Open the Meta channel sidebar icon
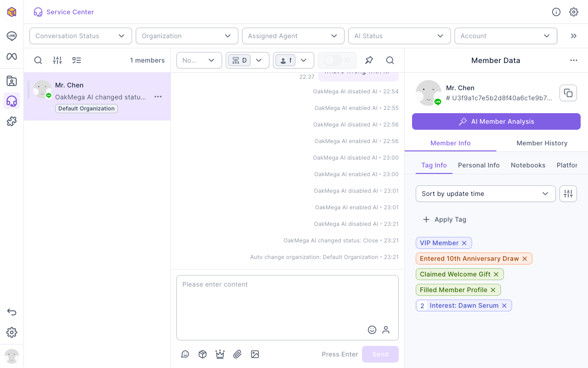 (12, 57)
